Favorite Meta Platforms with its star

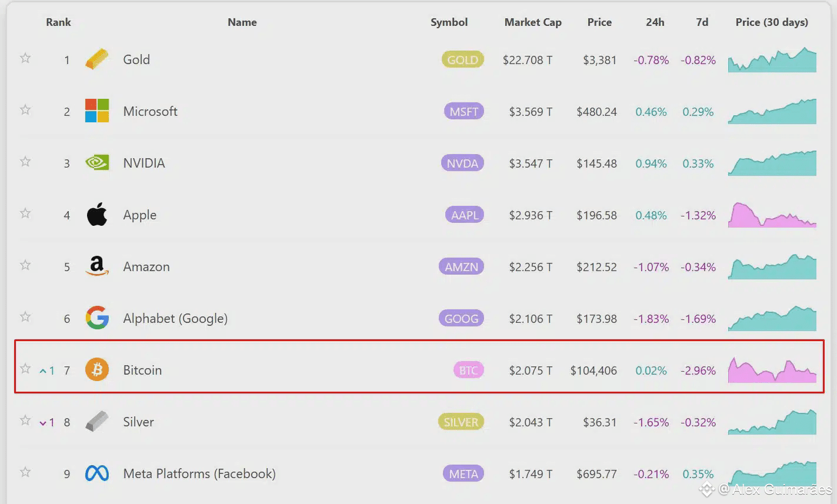25,472
